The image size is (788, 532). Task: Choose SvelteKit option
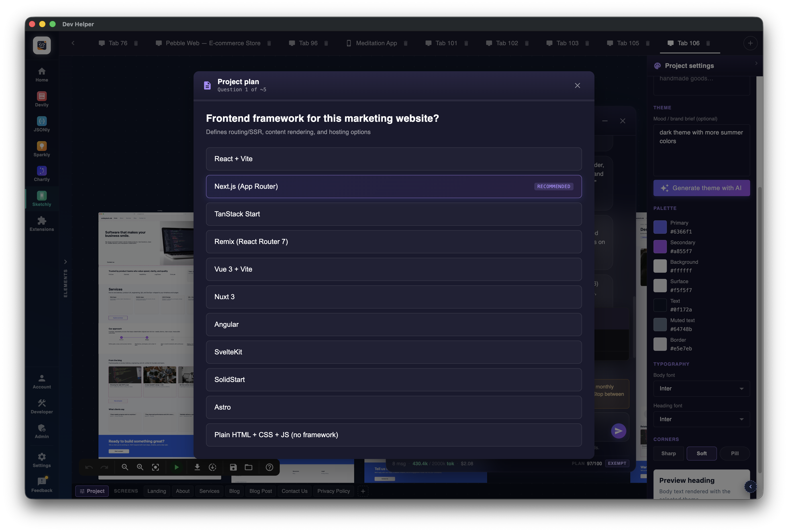pyautogui.click(x=394, y=352)
